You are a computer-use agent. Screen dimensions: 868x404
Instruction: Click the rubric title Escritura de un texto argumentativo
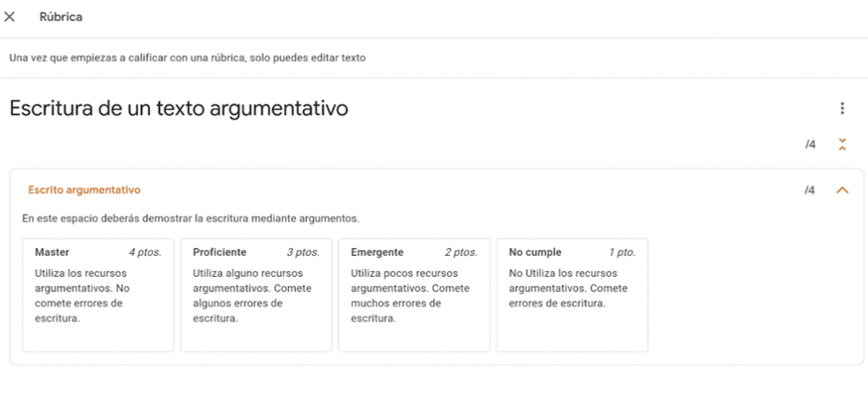179,108
